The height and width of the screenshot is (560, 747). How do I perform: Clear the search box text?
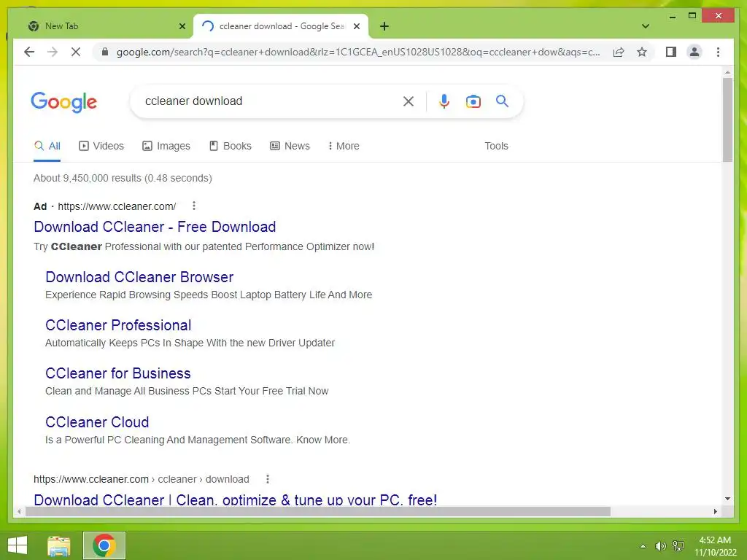409,101
